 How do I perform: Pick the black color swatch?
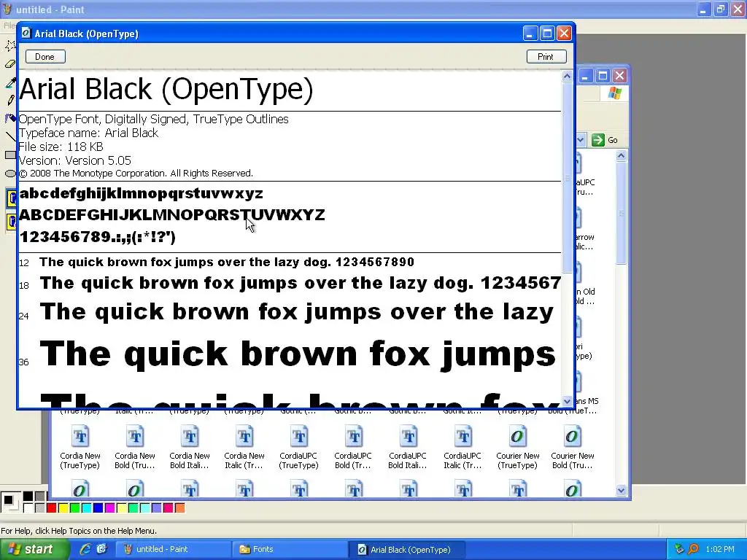[28, 497]
